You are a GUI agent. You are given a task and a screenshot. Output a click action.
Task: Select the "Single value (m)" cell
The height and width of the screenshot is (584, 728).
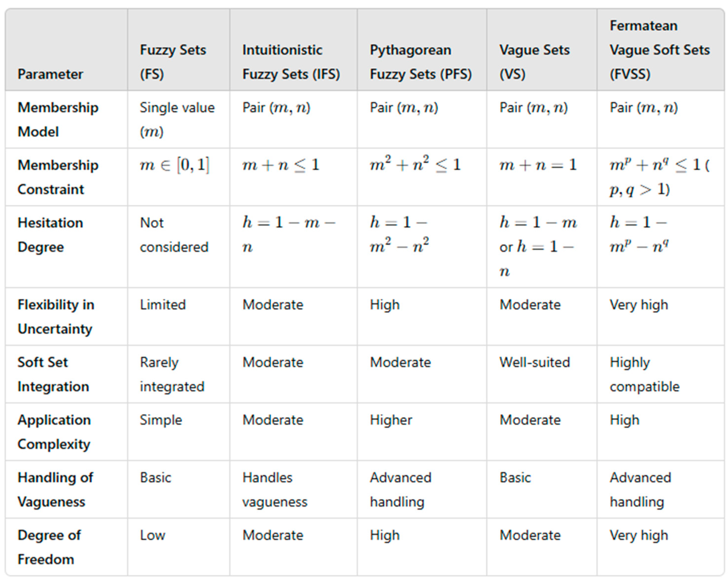pyautogui.click(x=177, y=119)
